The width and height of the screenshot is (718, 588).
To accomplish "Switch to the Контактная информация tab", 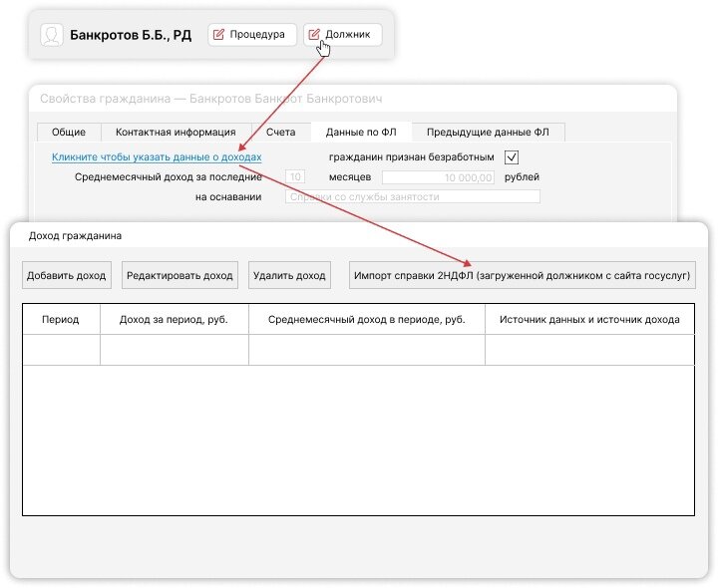I will 176,133.
